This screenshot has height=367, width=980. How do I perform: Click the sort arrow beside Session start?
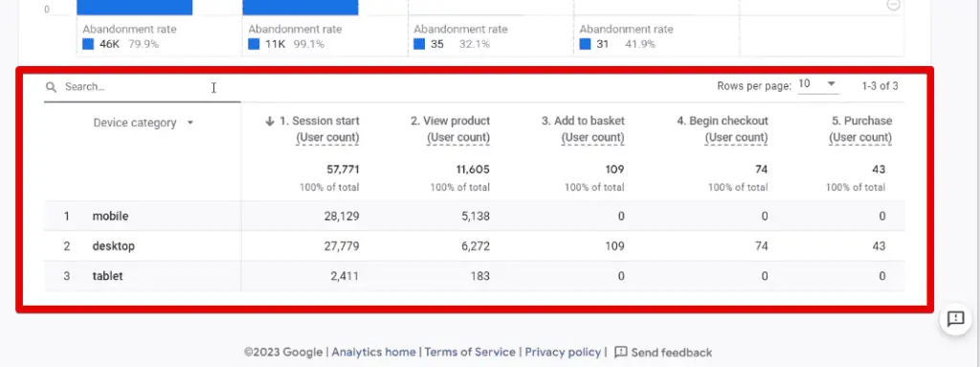(x=270, y=122)
